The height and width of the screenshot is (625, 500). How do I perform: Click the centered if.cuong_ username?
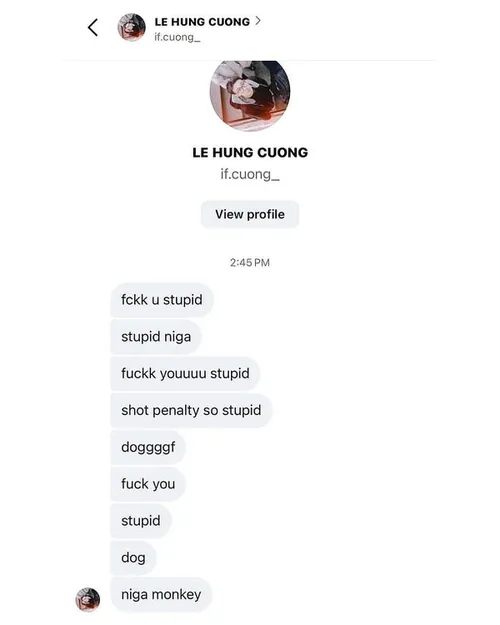tap(250, 175)
